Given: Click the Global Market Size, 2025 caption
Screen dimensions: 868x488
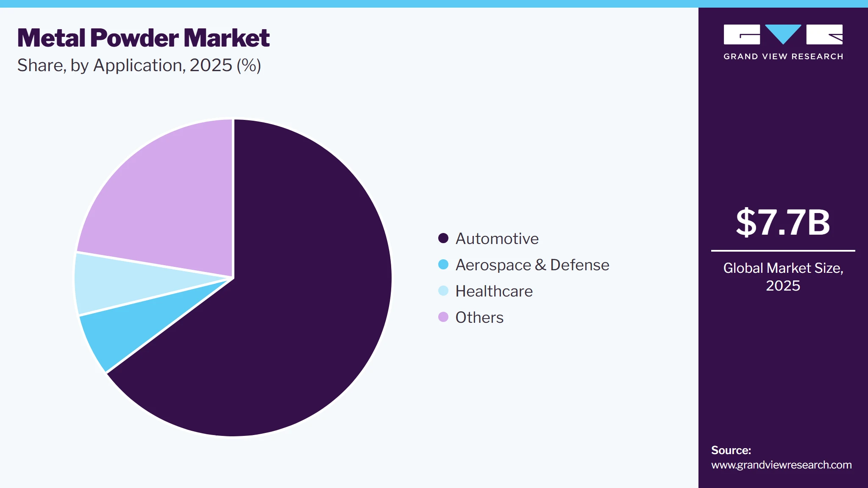Looking at the screenshot, I should pyautogui.click(x=783, y=277).
